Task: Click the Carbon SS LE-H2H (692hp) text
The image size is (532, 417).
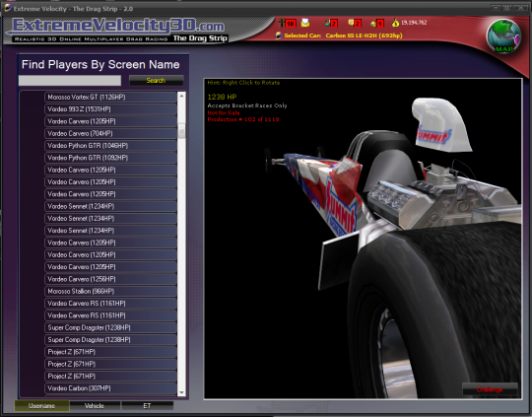Action: pyautogui.click(x=364, y=35)
